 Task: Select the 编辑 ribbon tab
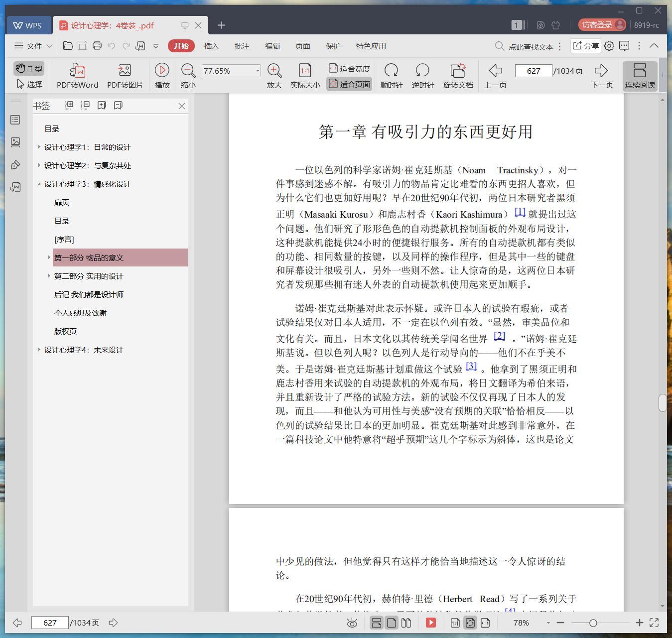click(x=272, y=46)
